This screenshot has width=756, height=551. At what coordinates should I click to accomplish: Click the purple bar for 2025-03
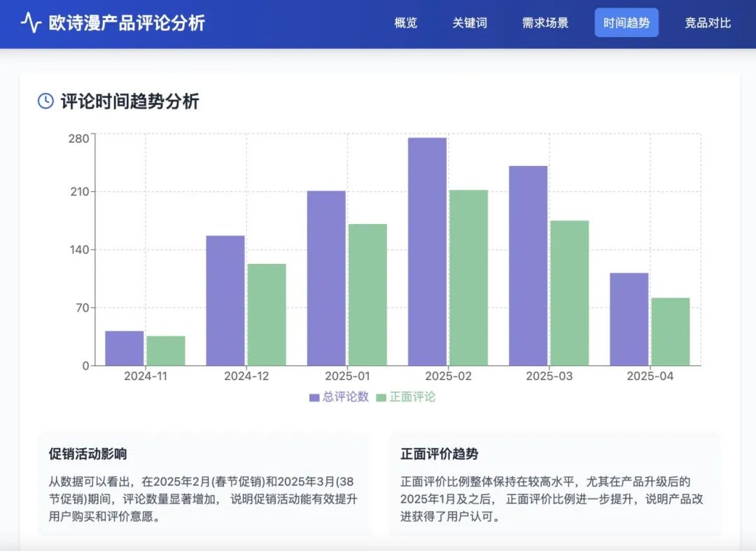pyautogui.click(x=528, y=265)
